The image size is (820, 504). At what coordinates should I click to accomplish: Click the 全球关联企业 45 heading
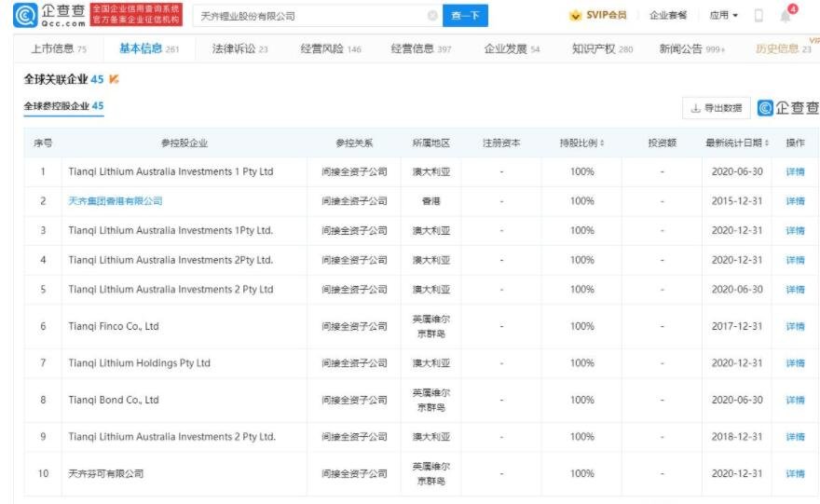[63, 79]
